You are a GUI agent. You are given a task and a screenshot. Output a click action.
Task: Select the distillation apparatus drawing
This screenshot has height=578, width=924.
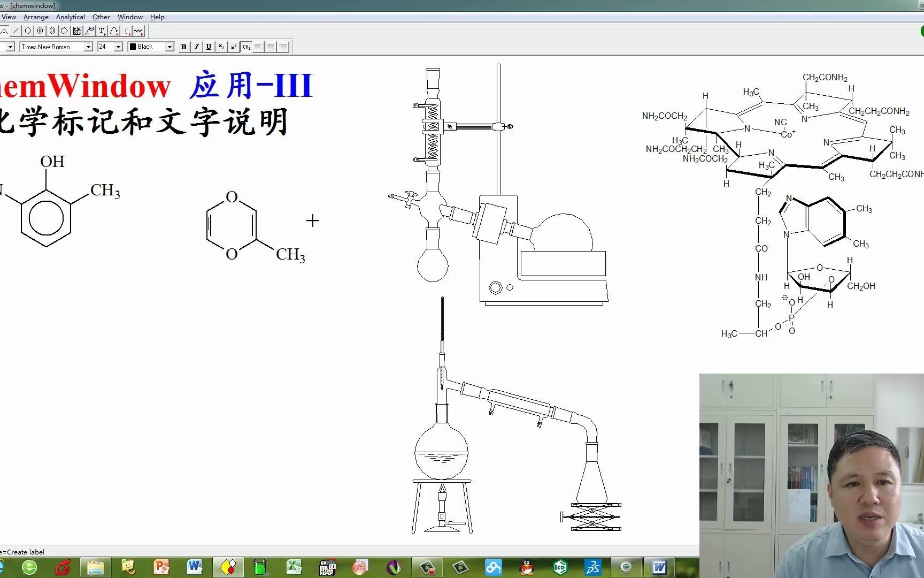click(516, 416)
